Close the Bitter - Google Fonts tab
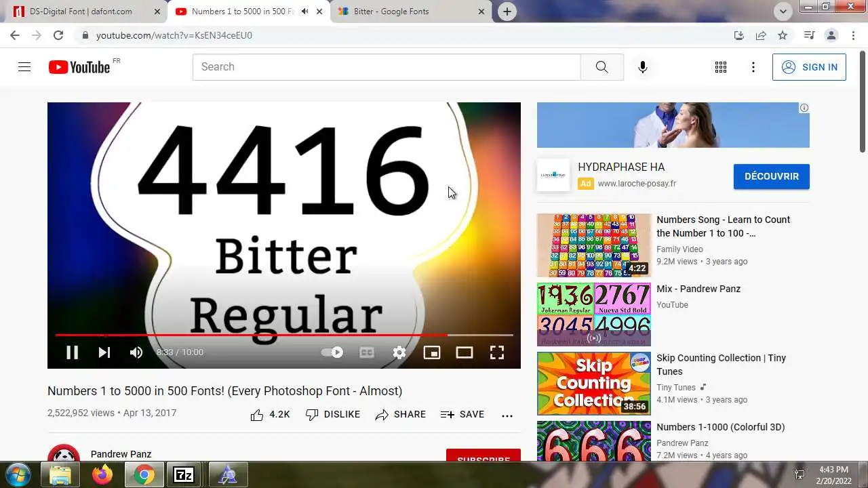The height and width of the screenshot is (488, 868). (481, 12)
